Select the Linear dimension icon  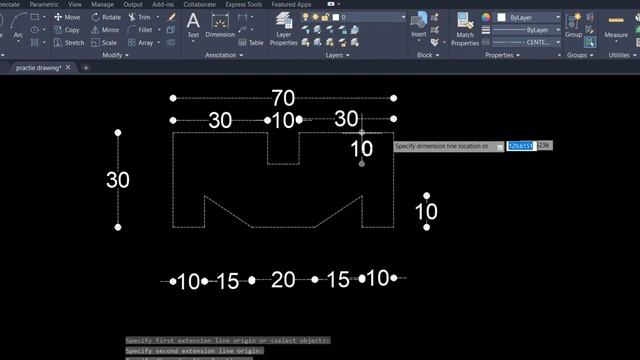pyautogui.click(x=242, y=17)
